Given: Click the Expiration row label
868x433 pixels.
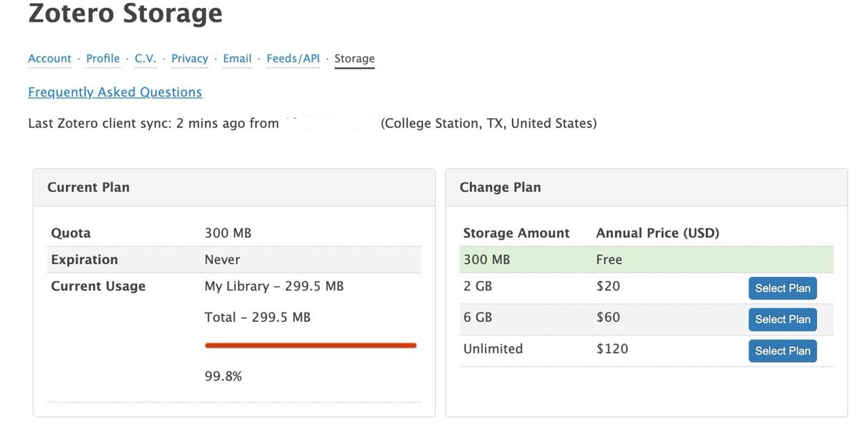Looking at the screenshot, I should 84,260.
